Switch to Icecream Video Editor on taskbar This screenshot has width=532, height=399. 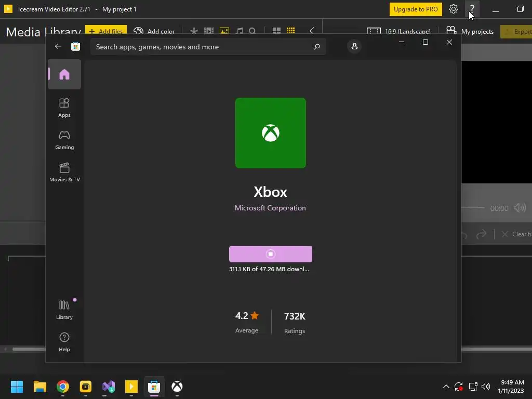(x=131, y=387)
